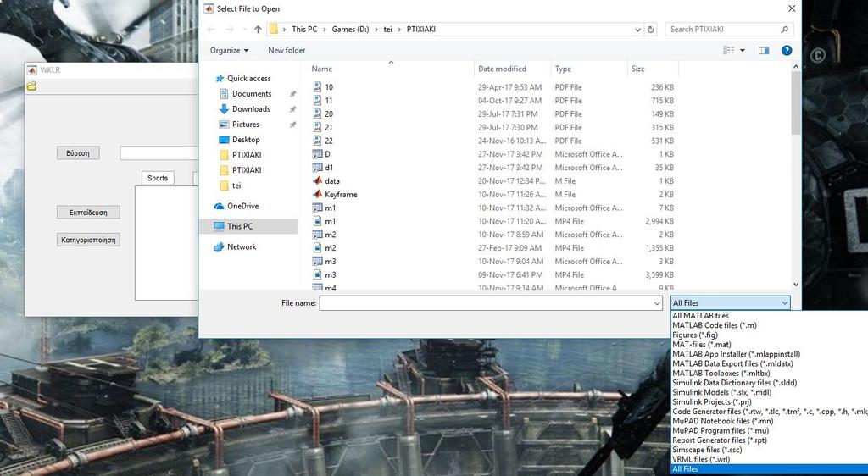The width and height of the screenshot is (868, 476).
Task: Refresh the PTIXIAKI folder listing
Action: pos(651,30)
